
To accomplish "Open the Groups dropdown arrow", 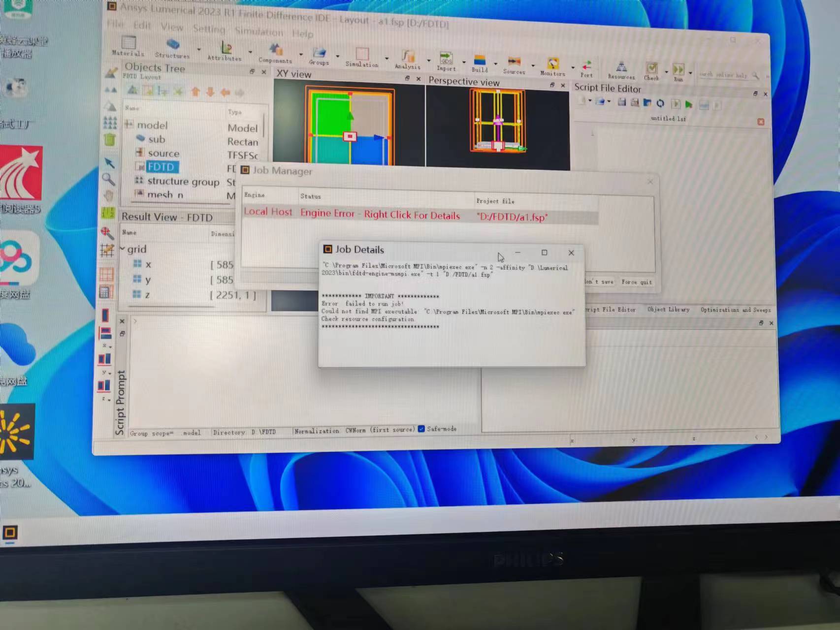I will coord(337,56).
